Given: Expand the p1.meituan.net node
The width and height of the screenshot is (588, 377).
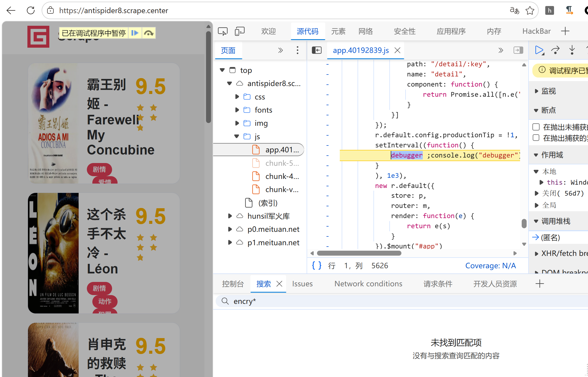Looking at the screenshot, I should pyautogui.click(x=230, y=242).
